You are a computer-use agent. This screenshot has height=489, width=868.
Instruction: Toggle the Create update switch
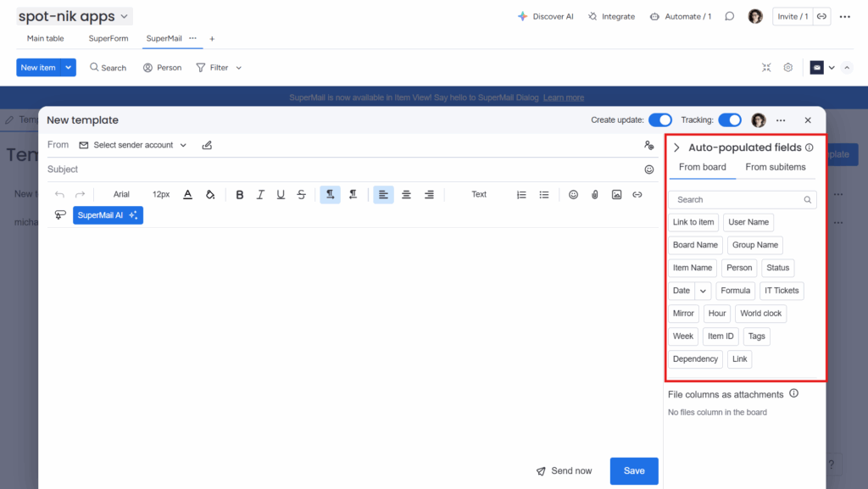660,120
